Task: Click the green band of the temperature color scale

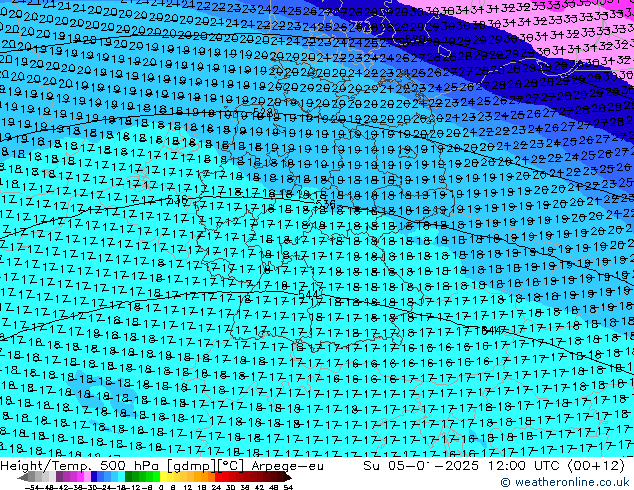Action: [142, 477]
